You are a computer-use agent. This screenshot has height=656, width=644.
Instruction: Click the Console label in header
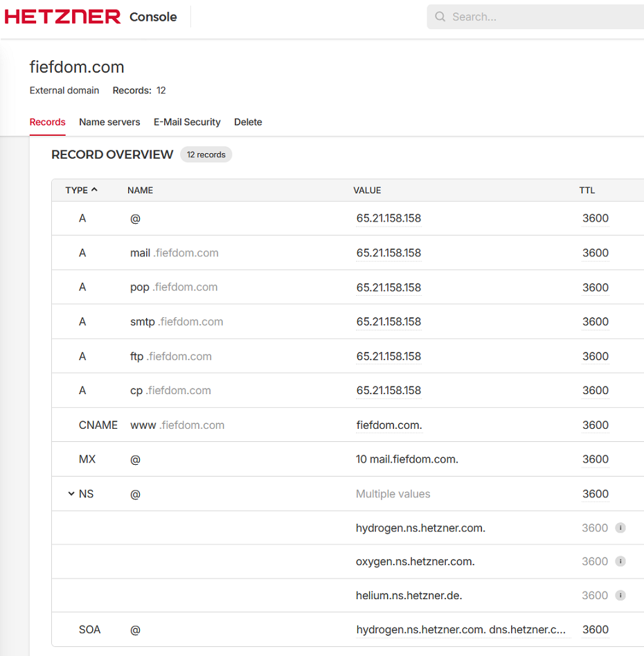[x=153, y=17]
